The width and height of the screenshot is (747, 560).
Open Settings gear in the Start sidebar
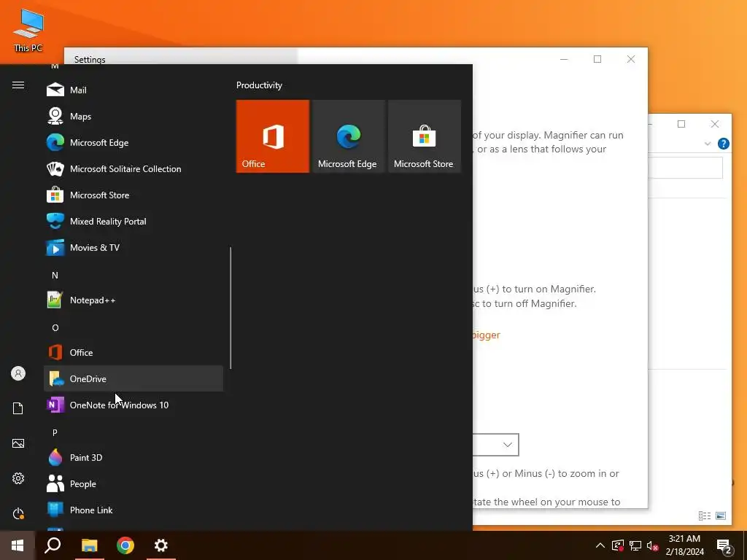click(18, 478)
